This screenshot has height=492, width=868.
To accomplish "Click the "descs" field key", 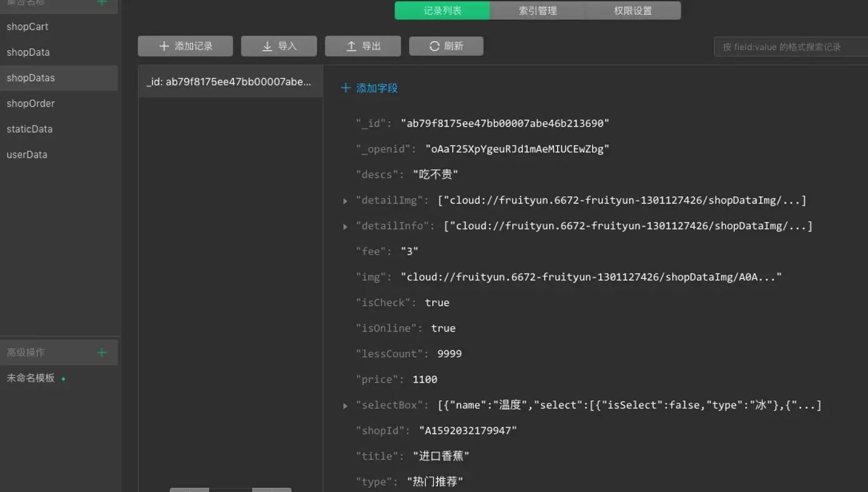I will 380,175.
